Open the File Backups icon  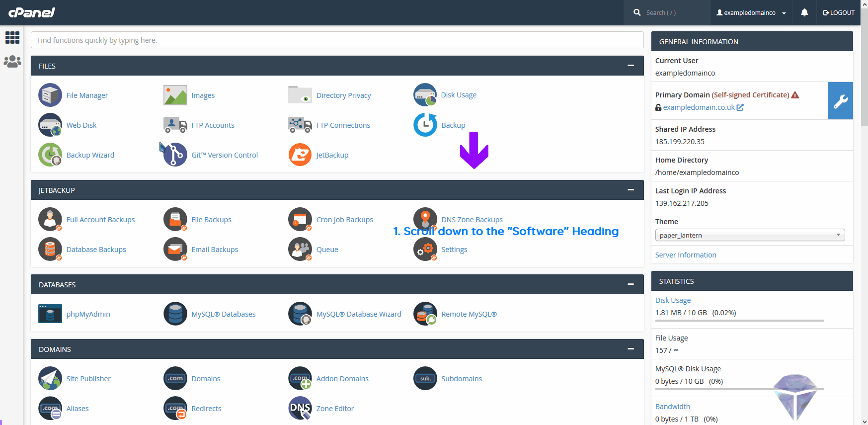[175, 219]
